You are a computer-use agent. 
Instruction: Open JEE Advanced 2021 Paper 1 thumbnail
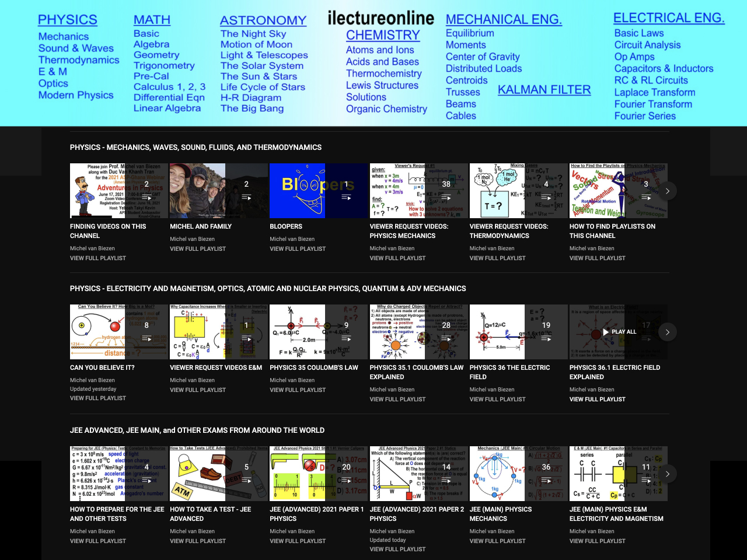pyautogui.click(x=319, y=474)
